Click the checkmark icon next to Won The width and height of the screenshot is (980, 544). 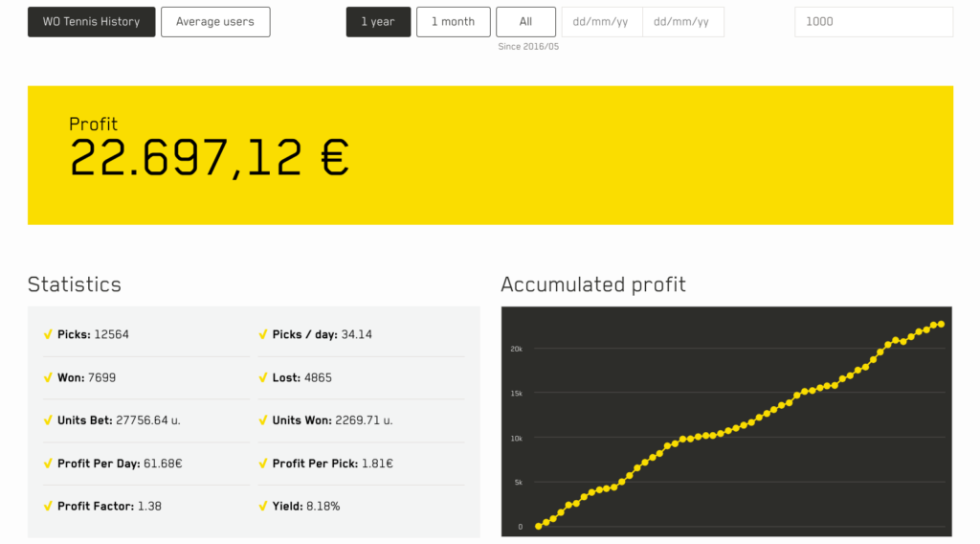click(48, 378)
